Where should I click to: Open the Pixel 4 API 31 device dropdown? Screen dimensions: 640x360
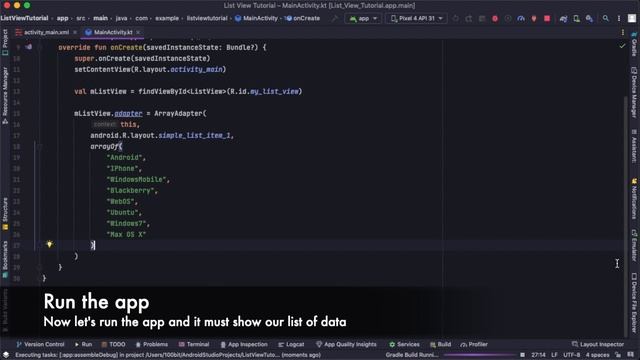coord(416,18)
